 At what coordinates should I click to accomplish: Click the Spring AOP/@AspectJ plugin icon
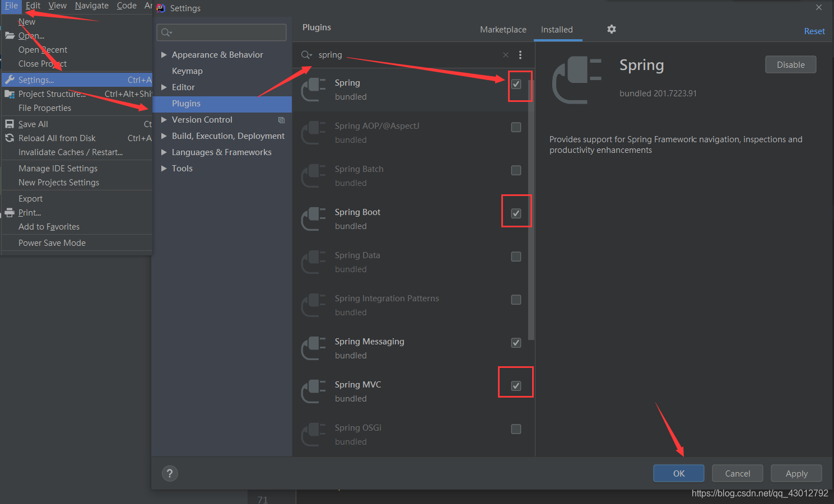[x=314, y=133]
